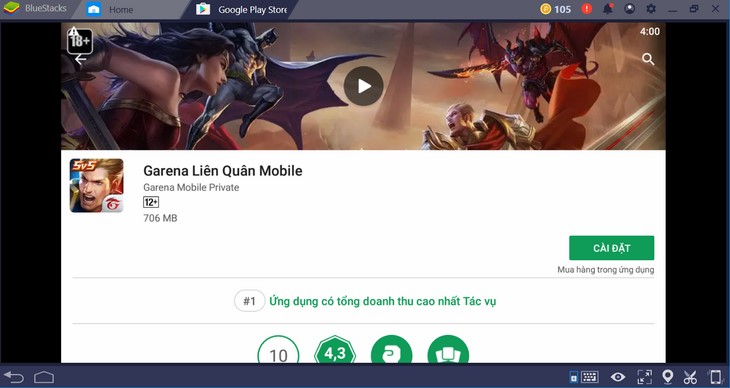
Task: Click the green CÀI ĐẶT install button
Action: click(611, 248)
